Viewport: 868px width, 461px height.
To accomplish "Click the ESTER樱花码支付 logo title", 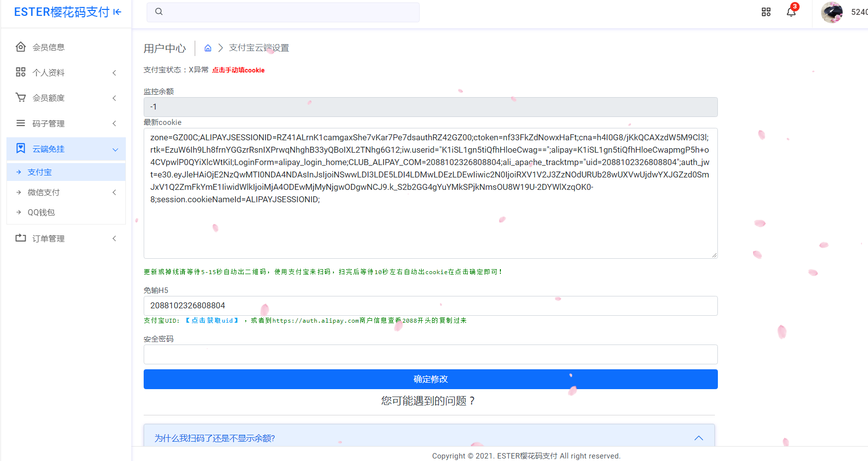I will pos(61,12).
